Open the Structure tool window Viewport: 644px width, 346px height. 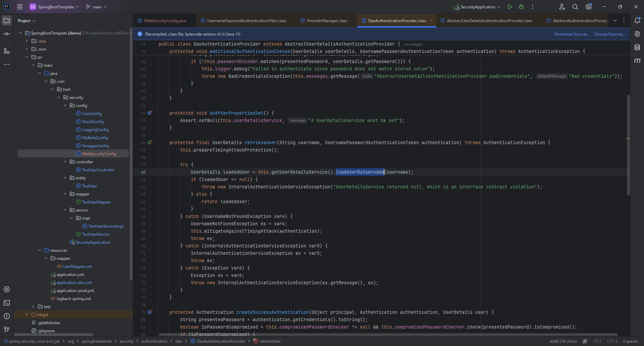click(7, 51)
